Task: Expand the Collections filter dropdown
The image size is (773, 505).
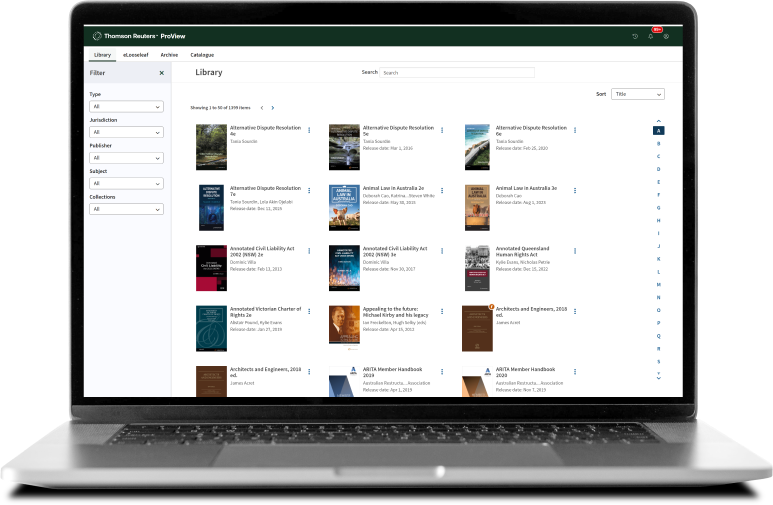Action: 126,209
